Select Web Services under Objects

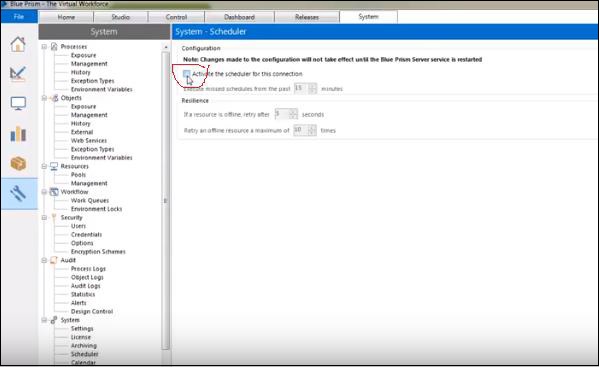click(x=89, y=141)
